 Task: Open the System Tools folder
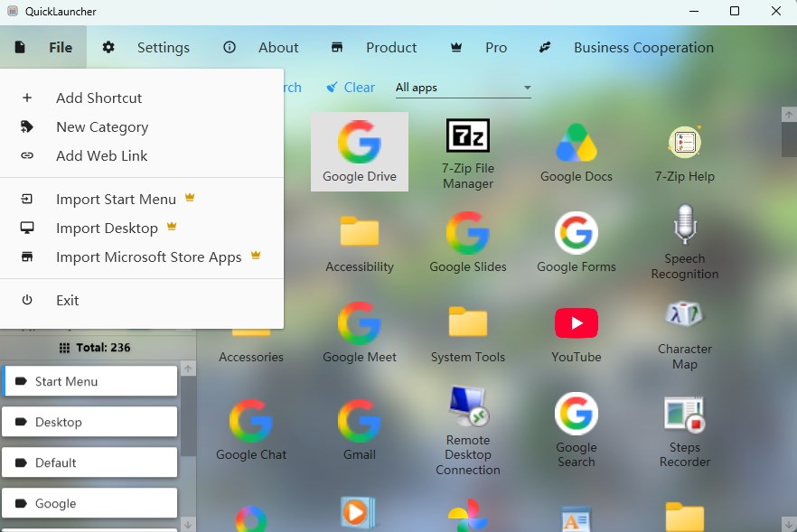point(468,332)
